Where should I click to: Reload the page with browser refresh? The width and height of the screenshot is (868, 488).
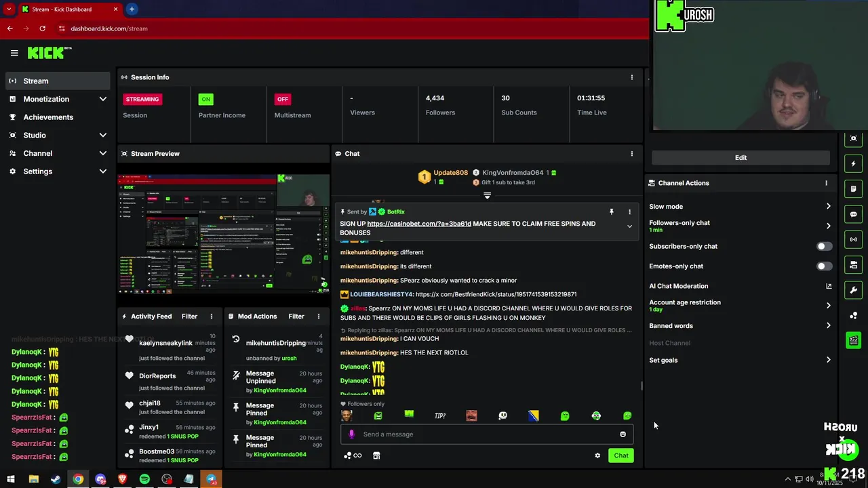(42, 28)
